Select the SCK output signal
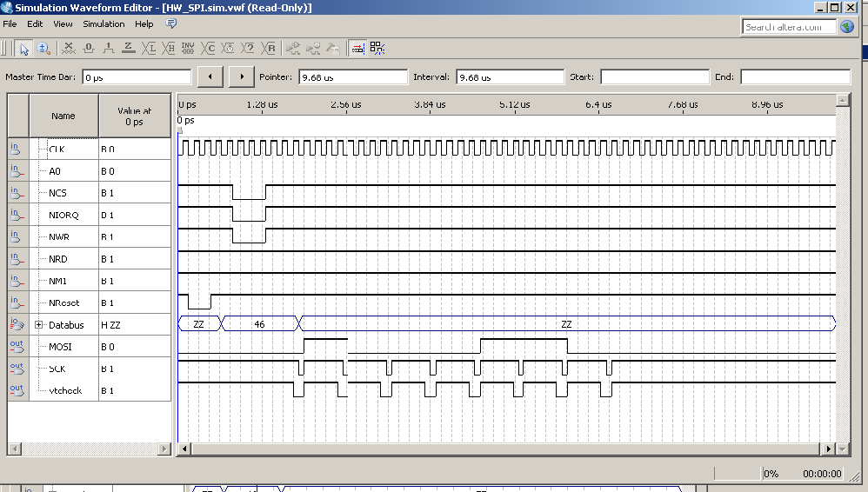 click(x=89, y=369)
